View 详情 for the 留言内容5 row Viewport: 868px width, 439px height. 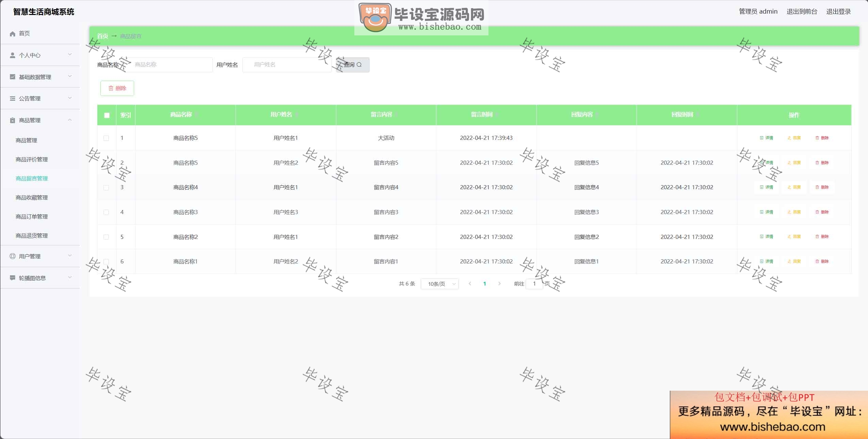[x=767, y=163]
